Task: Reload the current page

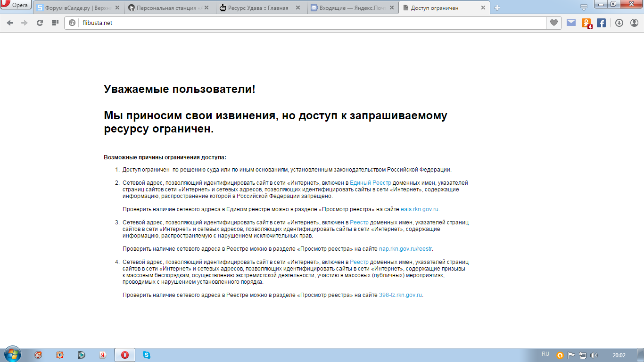Action: (40, 23)
